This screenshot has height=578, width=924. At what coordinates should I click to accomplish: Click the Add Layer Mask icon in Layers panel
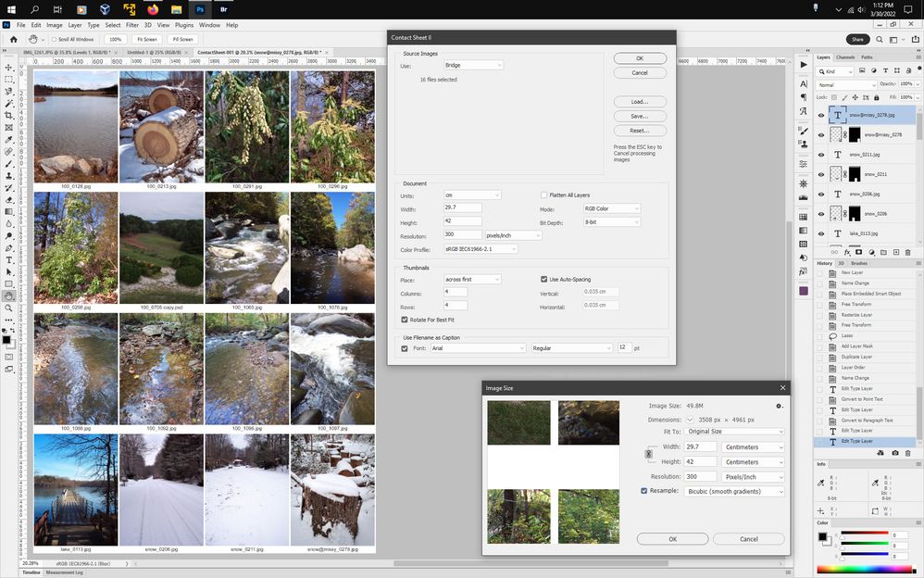(x=858, y=252)
